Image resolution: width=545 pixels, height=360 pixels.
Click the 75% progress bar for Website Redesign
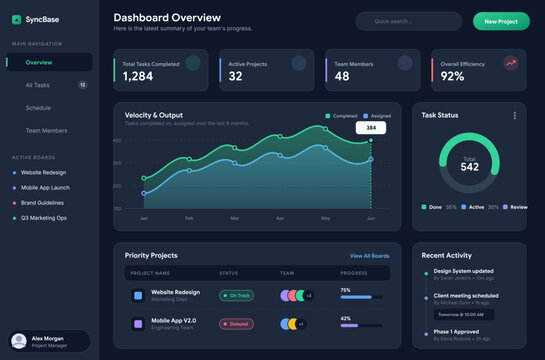click(x=361, y=297)
